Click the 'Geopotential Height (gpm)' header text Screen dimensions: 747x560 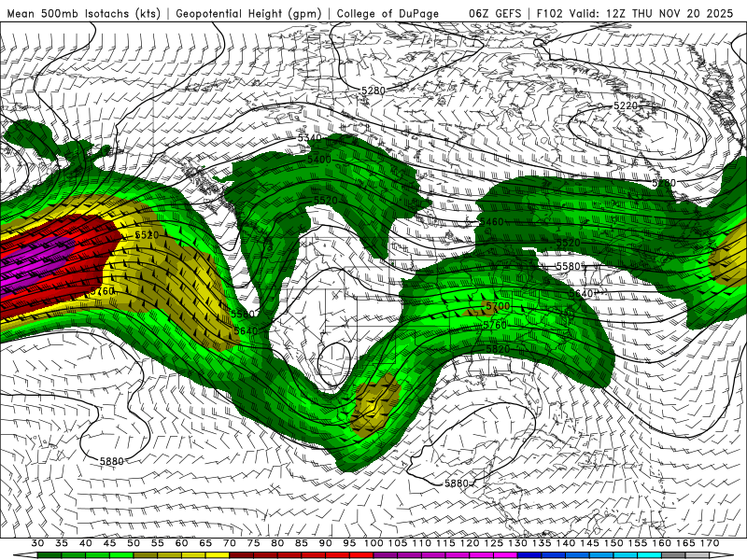click(248, 13)
